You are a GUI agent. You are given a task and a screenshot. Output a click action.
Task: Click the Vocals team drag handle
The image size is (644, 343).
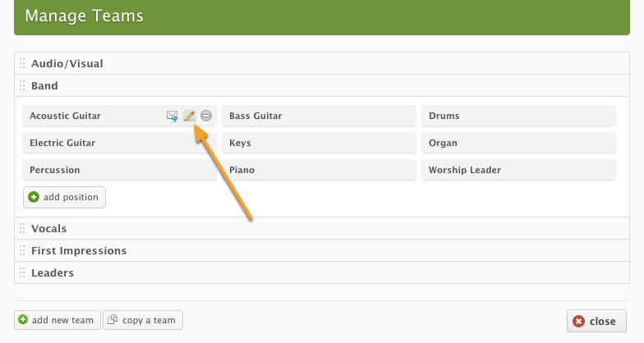tap(22, 228)
